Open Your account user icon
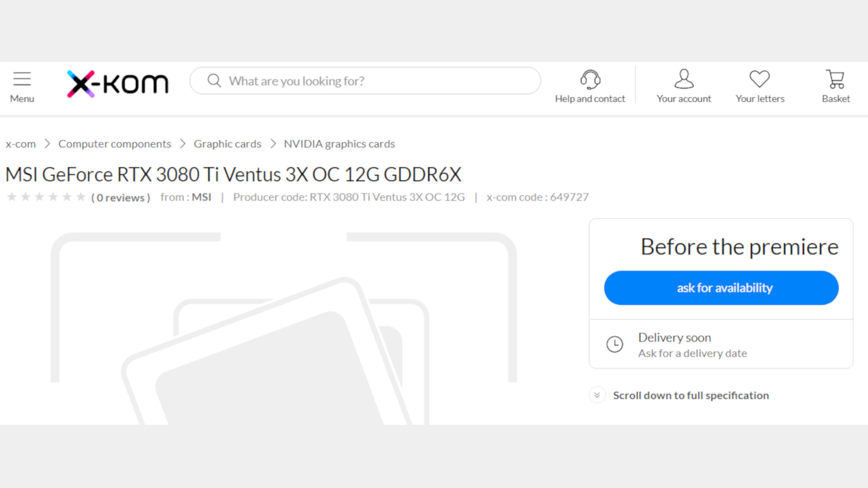 point(684,79)
